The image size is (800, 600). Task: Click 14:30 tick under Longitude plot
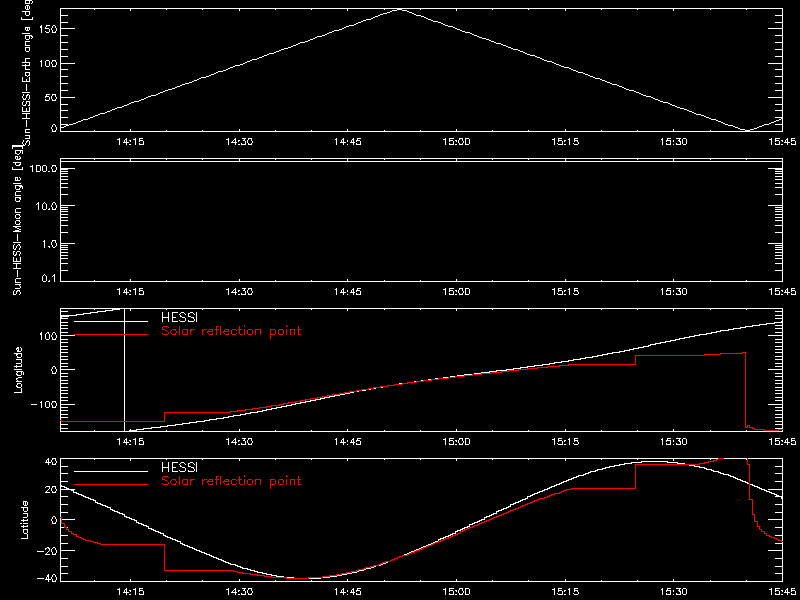pos(239,442)
